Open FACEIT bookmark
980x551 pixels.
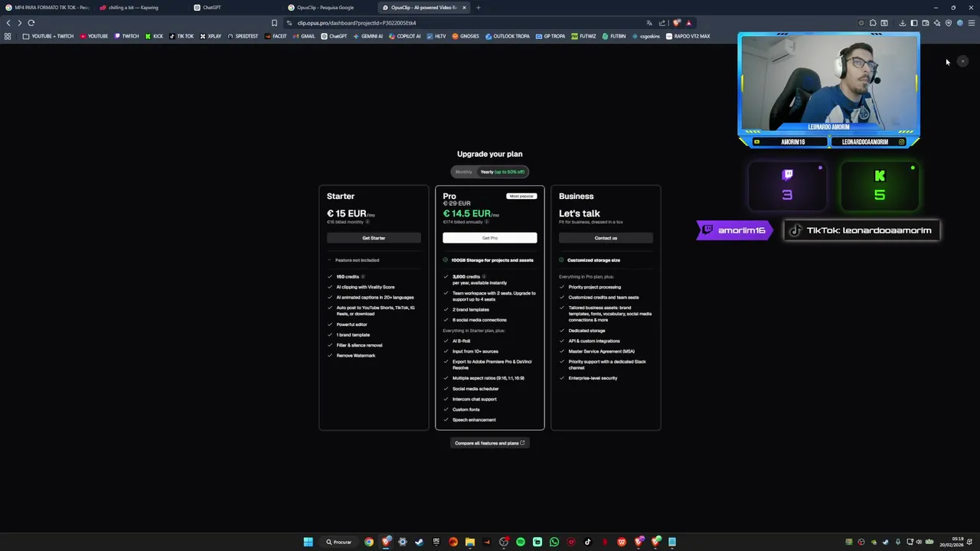click(276, 36)
